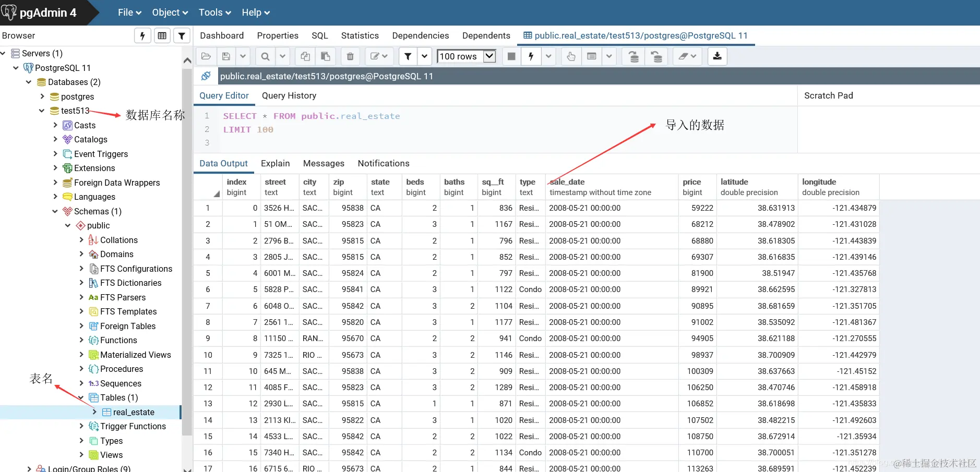
Task: Rollback the transaction using the rollback icon
Action: 656,56
